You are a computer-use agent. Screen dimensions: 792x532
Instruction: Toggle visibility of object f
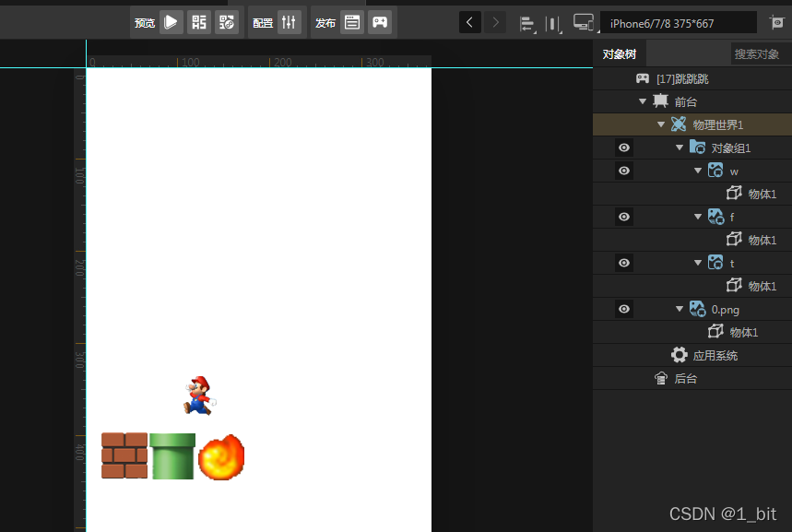click(x=624, y=217)
